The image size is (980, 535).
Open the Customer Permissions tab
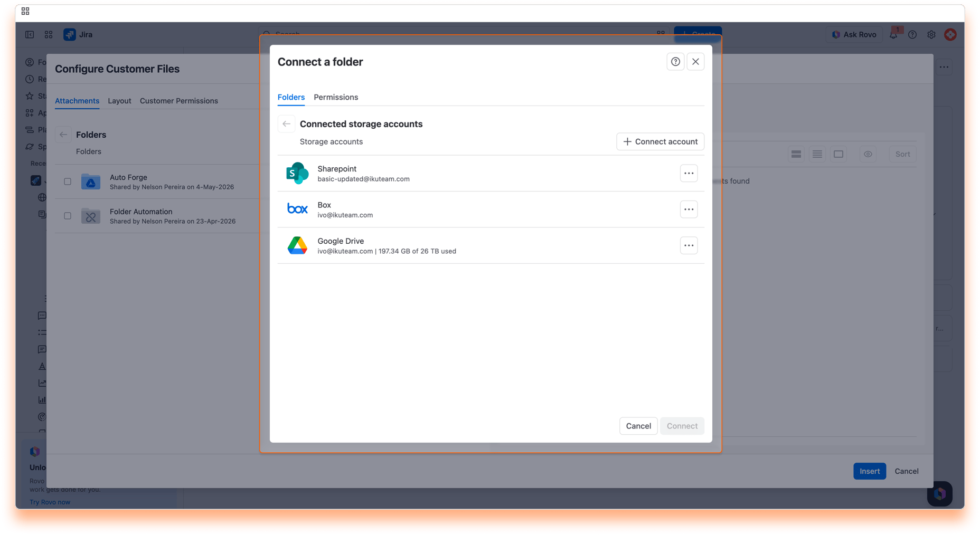click(x=179, y=101)
